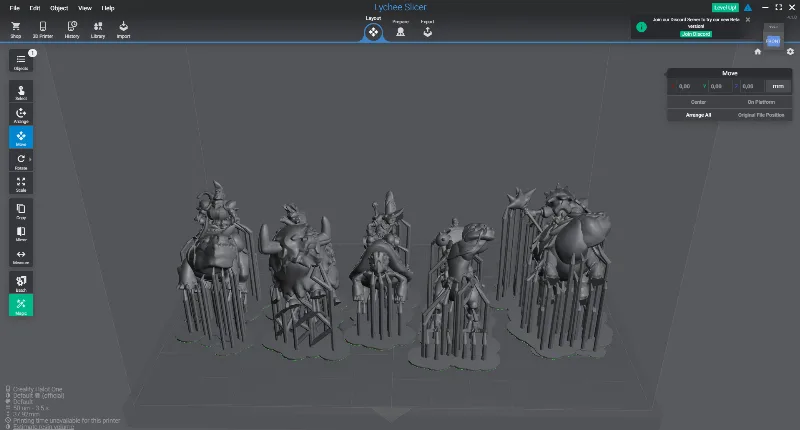Click Original File Position button

761,115
